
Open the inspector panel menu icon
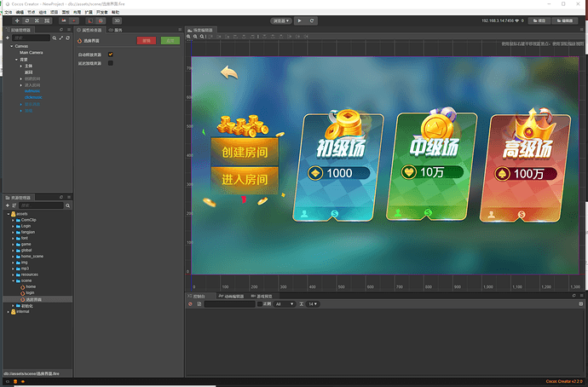click(180, 30)
